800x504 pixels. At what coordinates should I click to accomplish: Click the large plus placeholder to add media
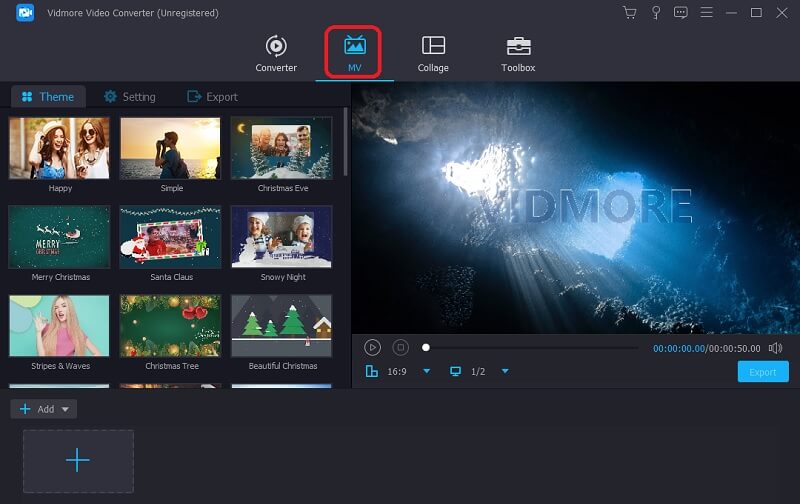point(78,460)
